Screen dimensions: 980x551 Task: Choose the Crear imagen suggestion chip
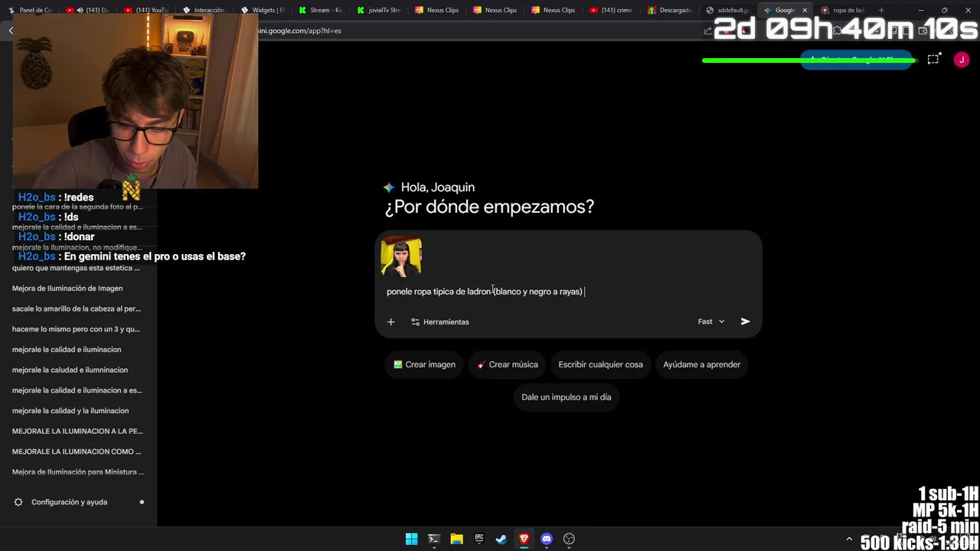pyautogui.click(x=424, y=364)
